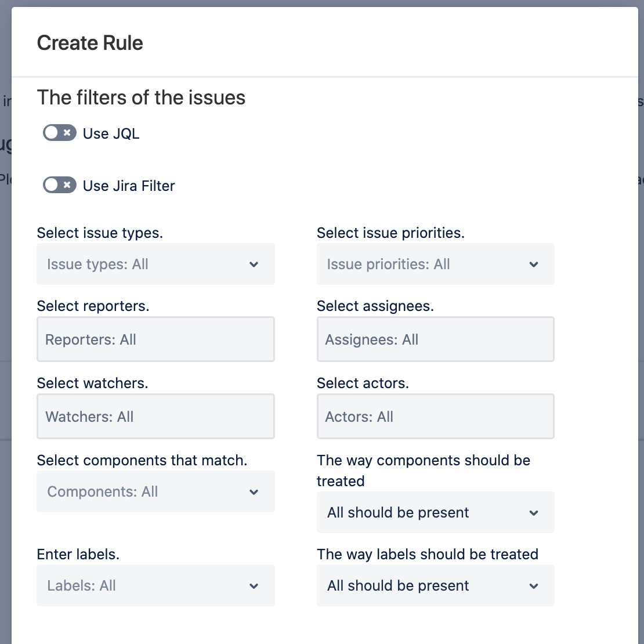Click the Issue types chevron arrow
The height and width of the screenshot is (644, 644).
click(x=254, y=265)
